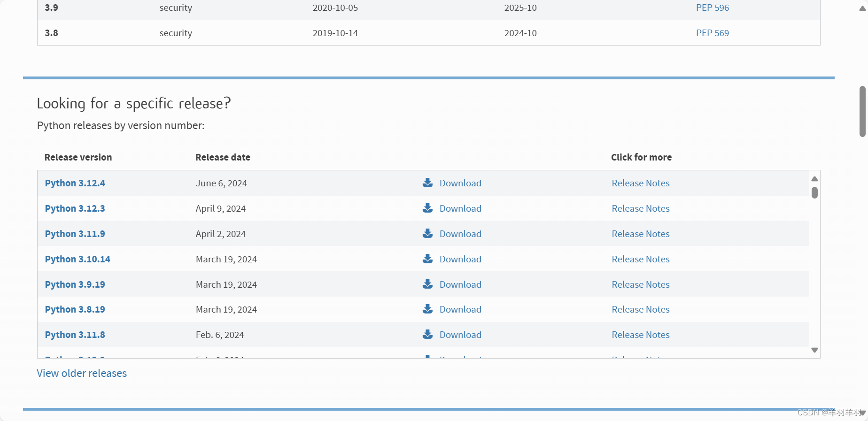Click the download icon for Python 3.11.9
The height and width of the screenshot is (421, 868).
pyautogui.click(x=427, y=233)
